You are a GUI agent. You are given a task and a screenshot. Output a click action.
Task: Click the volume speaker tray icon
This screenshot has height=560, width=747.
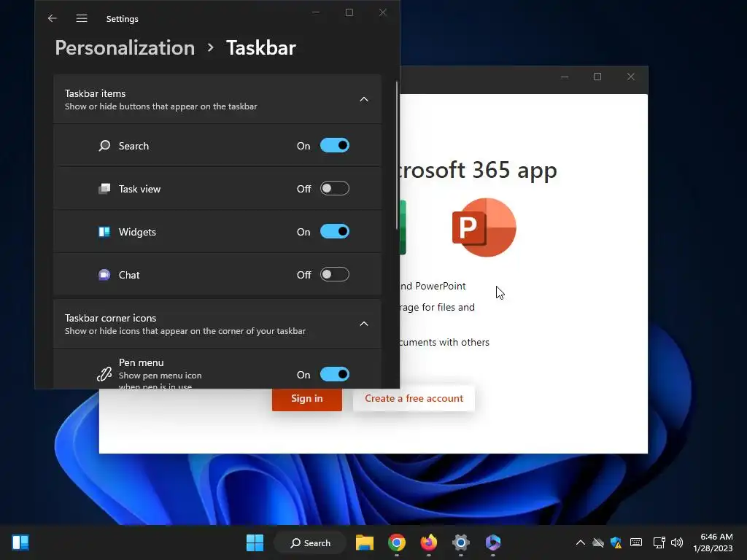point(676,542)
